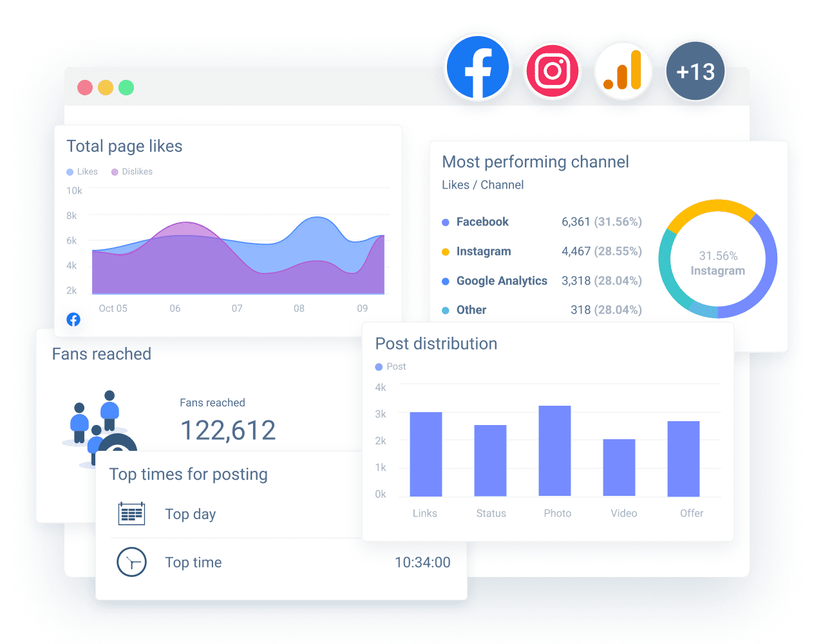Click the calendar icon beside Top day
This screenshot has width=814, height=644.
pos(131,514)
